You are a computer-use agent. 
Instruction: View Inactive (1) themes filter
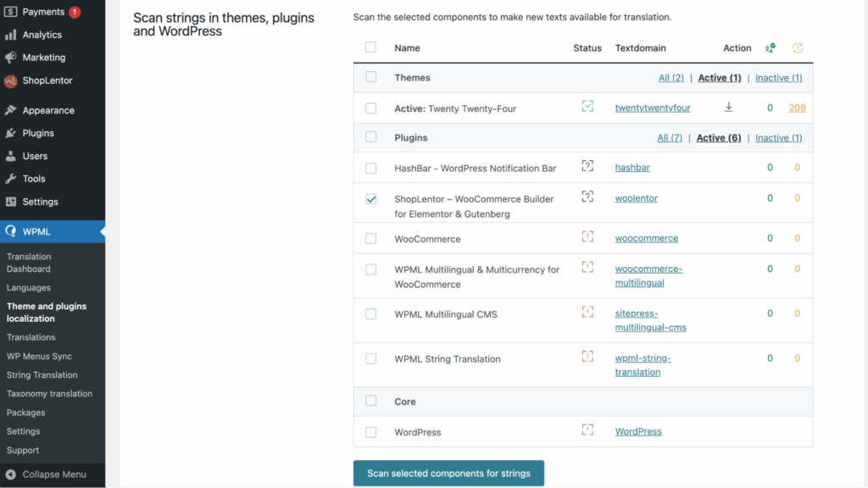tap(777, 77)
